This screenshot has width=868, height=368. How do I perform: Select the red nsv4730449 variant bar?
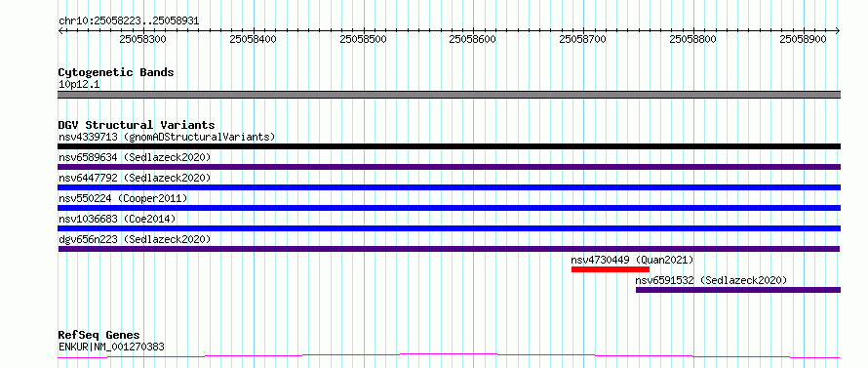pyautogui.click(x=610, y=269)
